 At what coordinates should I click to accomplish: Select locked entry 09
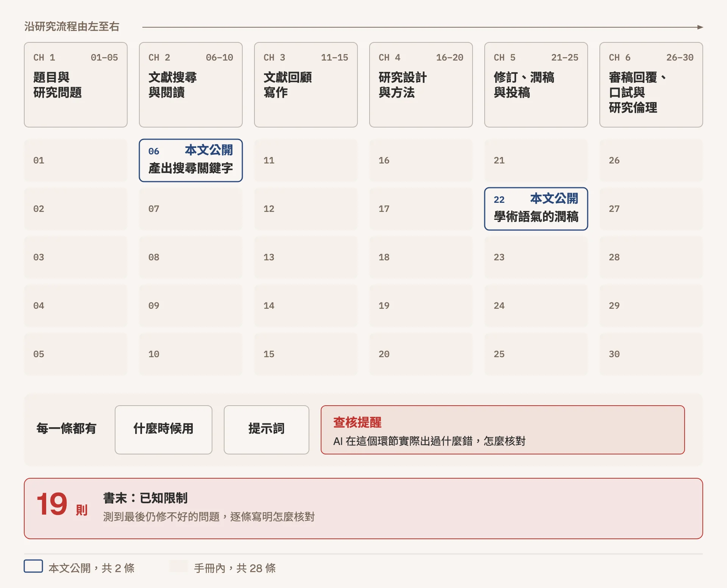(191, 306)
